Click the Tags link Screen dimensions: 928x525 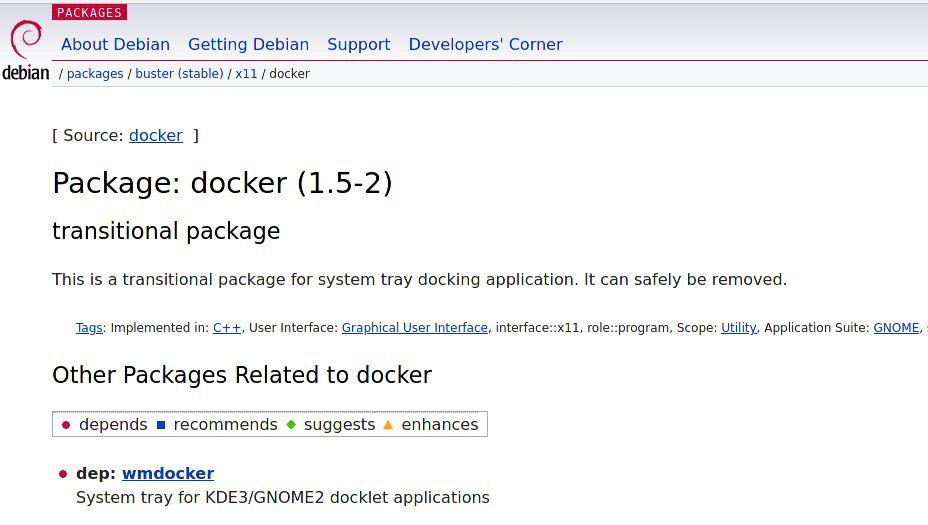pyautogui.click(x=89, y=328)
